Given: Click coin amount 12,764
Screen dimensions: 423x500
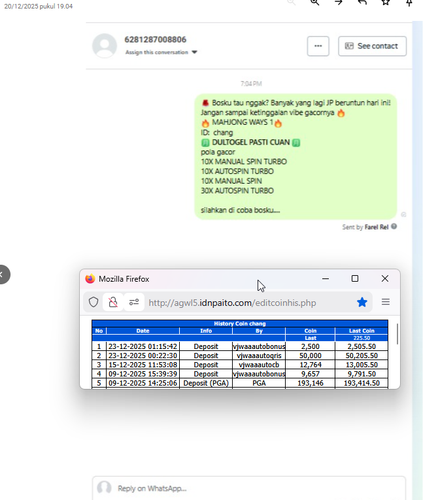Looking at the screenshot, I should (310, 365).
